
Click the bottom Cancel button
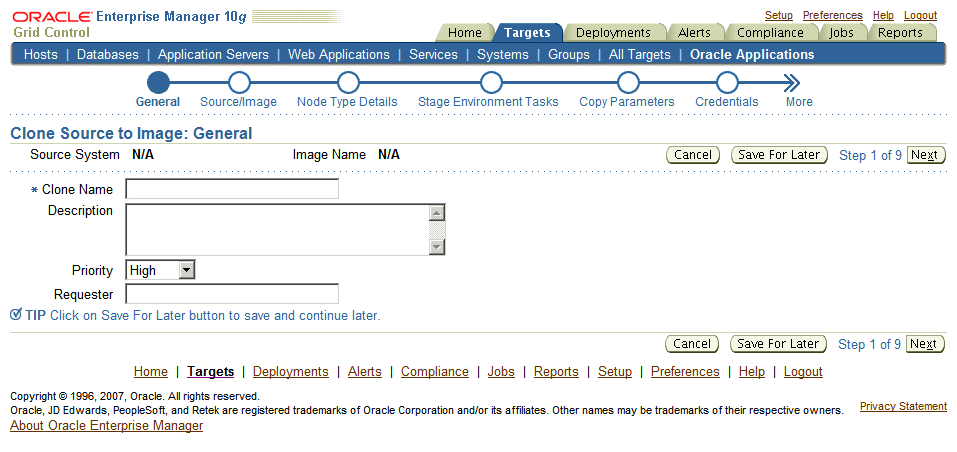(692, 344)
